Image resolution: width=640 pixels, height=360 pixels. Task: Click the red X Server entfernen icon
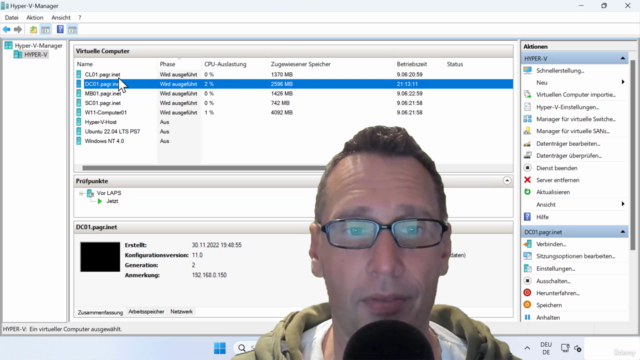pos(527,180)
